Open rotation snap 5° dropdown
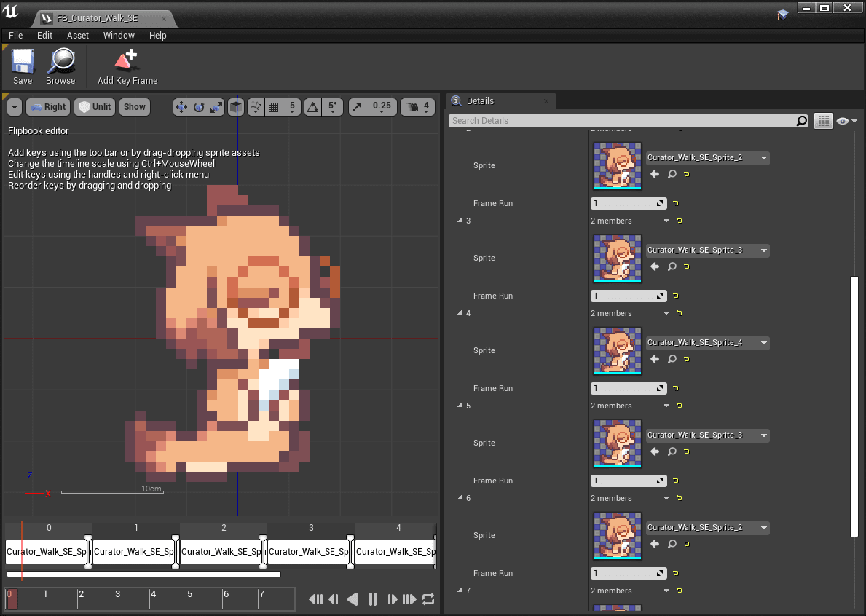Viewport: 866px width, 616px height. click(332, 107)
